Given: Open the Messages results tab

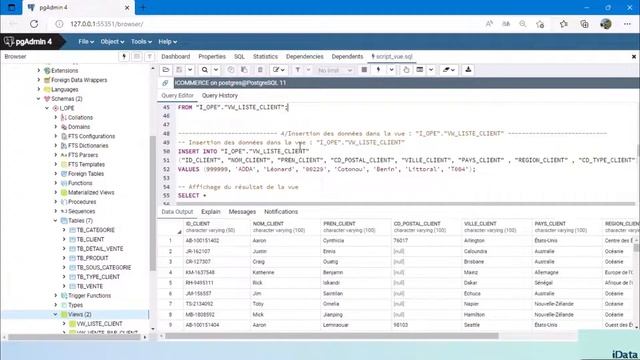Looking at the screenshot, I should click(242, 211).
